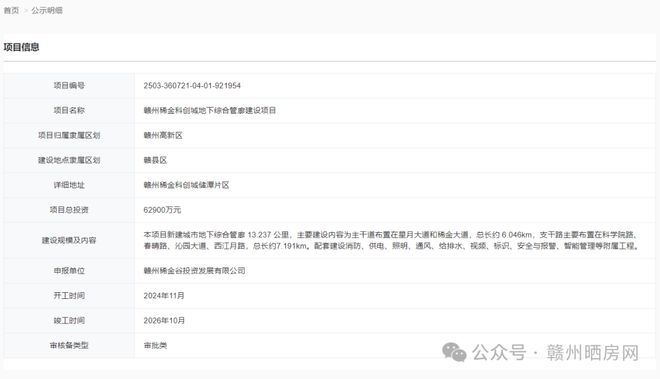Select the value 赣州高新区

[163, 135]
